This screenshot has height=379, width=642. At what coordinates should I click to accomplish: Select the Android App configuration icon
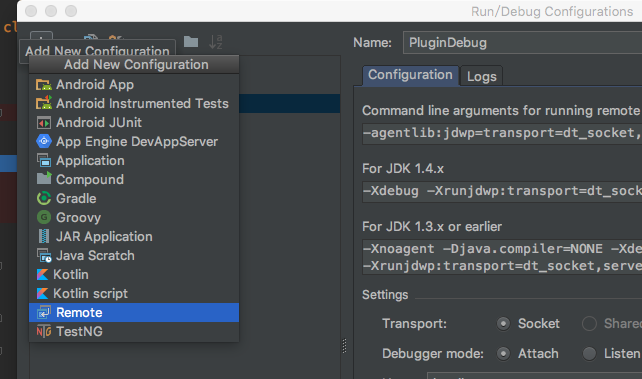(44, 85)
